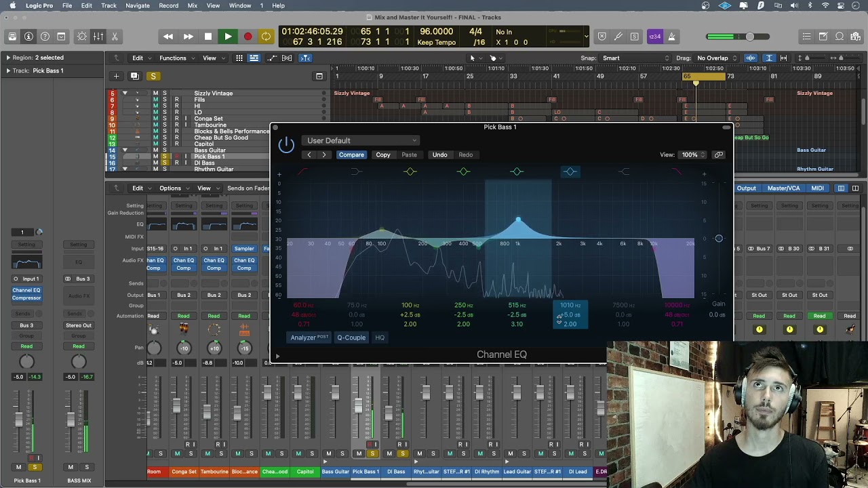Toggle the low-pass filter band icon
This screenshot has height=488, width=868.
pos(677,171)
